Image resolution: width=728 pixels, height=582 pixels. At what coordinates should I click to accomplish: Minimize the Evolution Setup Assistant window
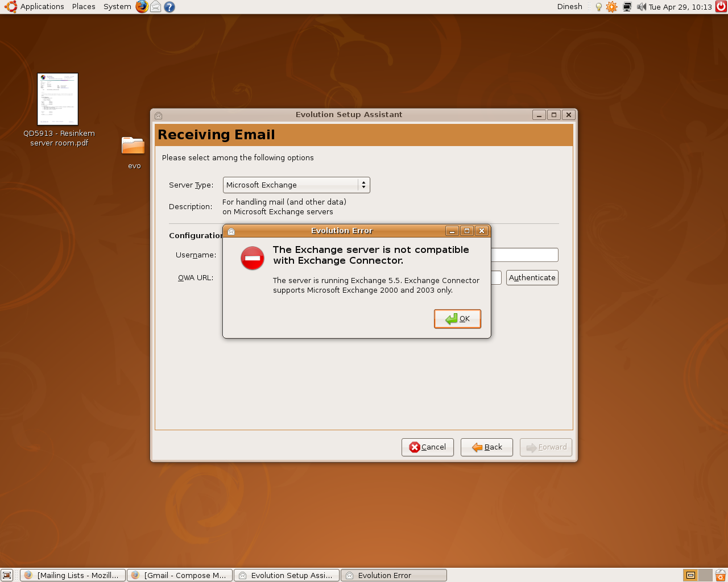click(x=539, y=115)
